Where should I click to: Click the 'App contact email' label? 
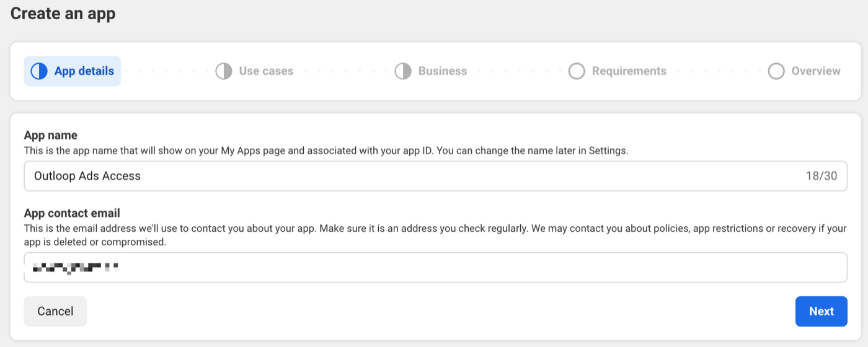pyautogui.click(x=72, y=213)
